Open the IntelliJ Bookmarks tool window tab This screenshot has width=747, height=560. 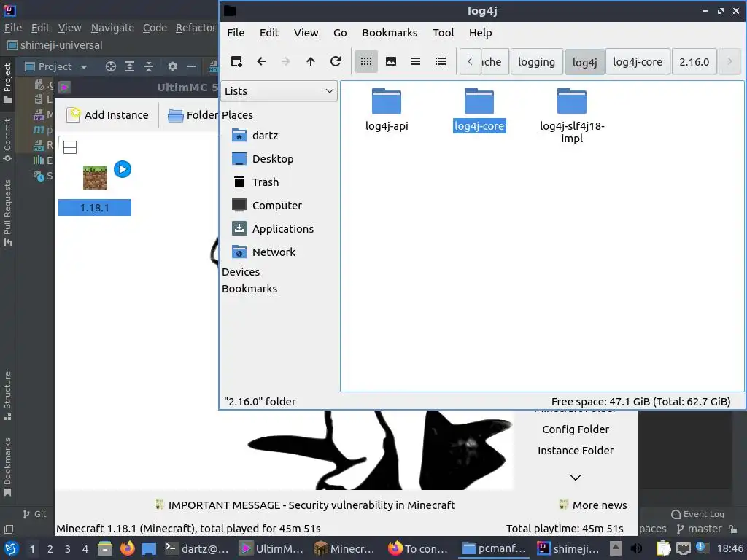(7, 467)
